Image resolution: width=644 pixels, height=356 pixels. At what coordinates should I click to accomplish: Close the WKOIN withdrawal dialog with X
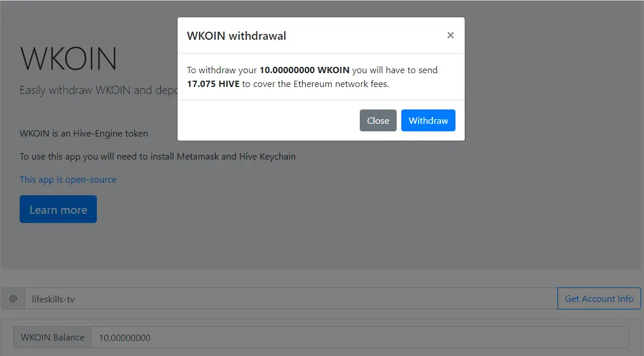pos(450,35)
